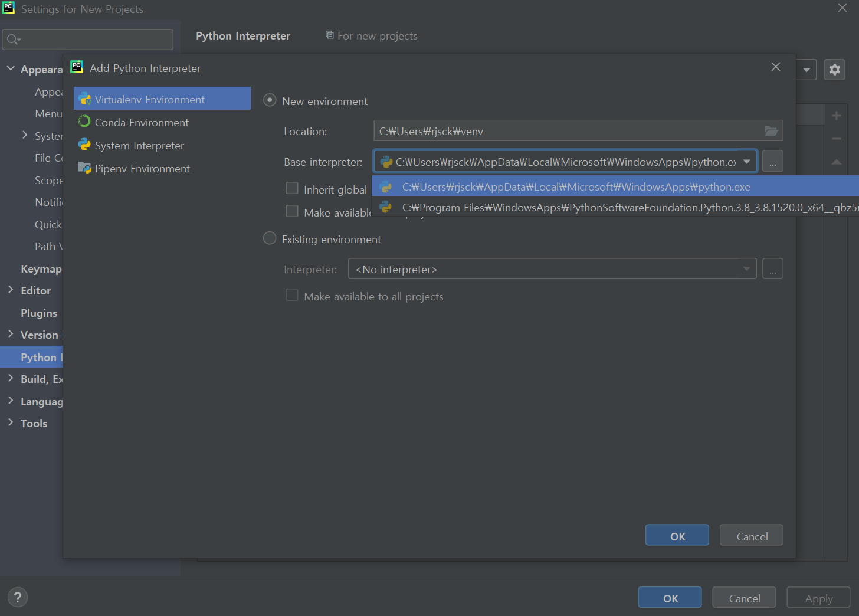Click the upward triangle upgrade package icon
Image resolution: width=859 pixels, height=616 pixels.
[837, 162]
